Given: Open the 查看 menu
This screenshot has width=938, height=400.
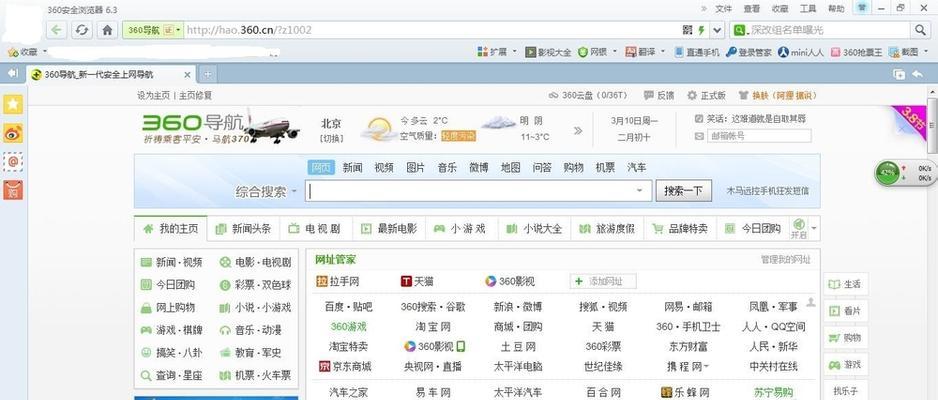Looking at the screenshot, I should (x=752, y=8).
